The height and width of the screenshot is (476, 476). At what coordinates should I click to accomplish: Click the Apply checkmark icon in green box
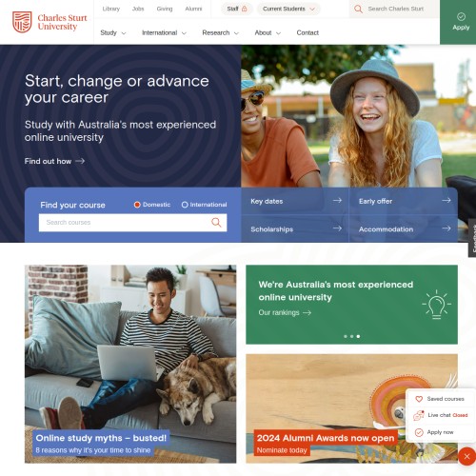461,16
